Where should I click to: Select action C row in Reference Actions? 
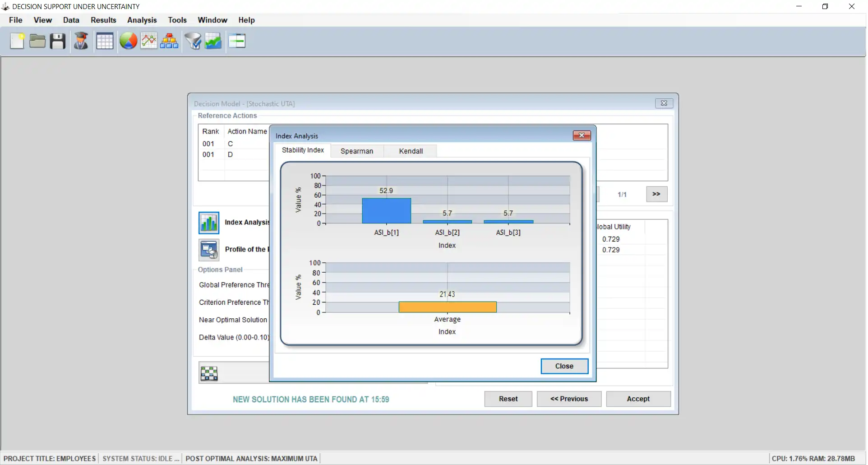(x=235, y=144)
